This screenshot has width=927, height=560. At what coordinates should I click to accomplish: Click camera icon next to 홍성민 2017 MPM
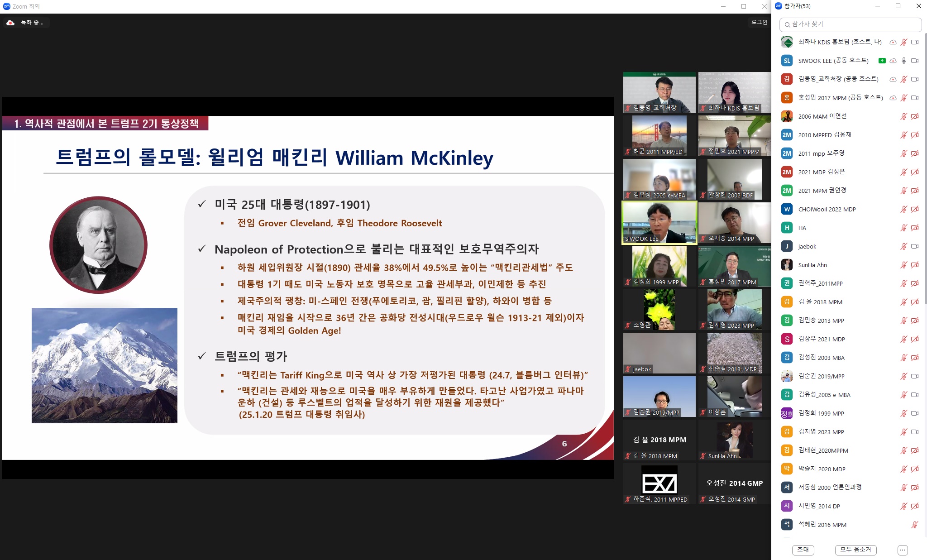(915, 98)
